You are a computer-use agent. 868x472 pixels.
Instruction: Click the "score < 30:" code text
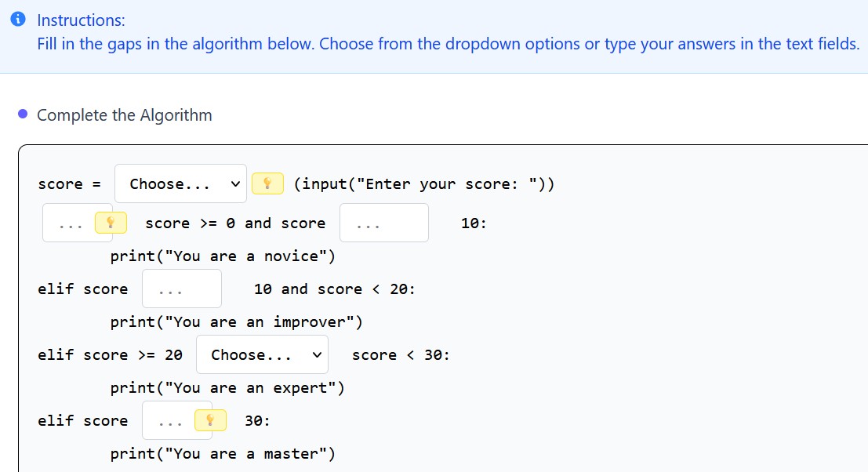pos(401,355)
